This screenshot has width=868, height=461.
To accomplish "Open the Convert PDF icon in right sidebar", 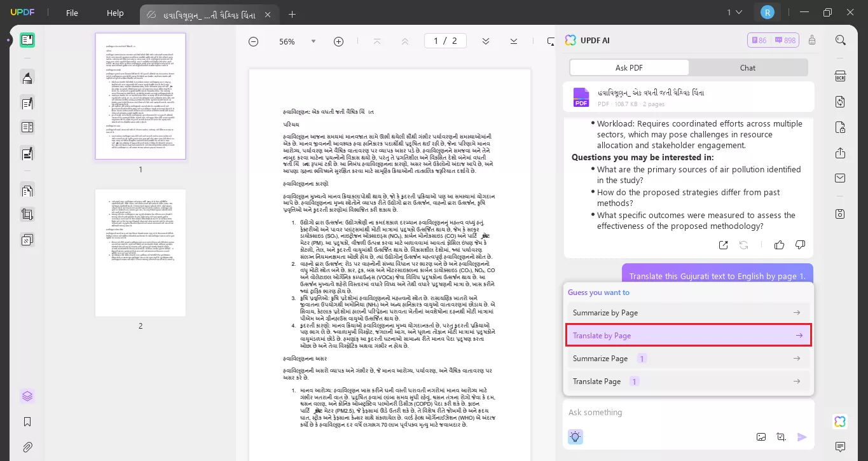I will coord(841,102).
